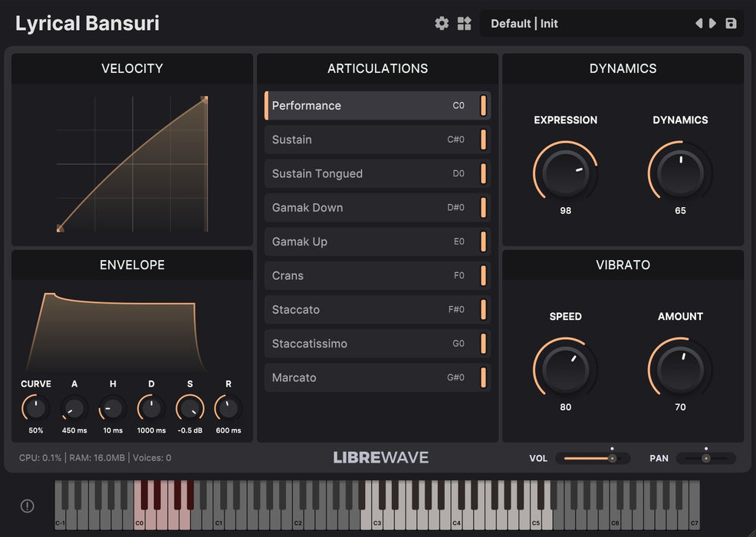The width and height of the screenshot is (756, 537).
Task: Go to next preset with right arrow
Action: click(712, 24)
